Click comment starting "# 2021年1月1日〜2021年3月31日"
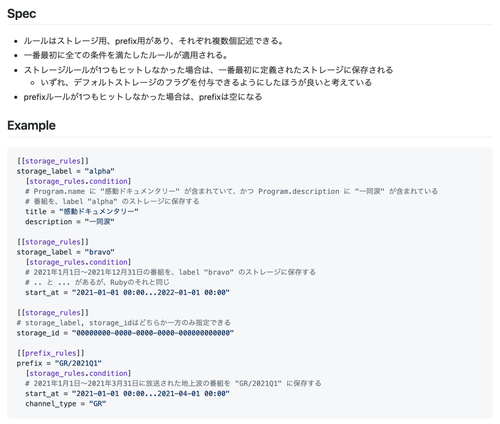The width and height of the screenshot is (500, 424). click(x=173, y=383)
